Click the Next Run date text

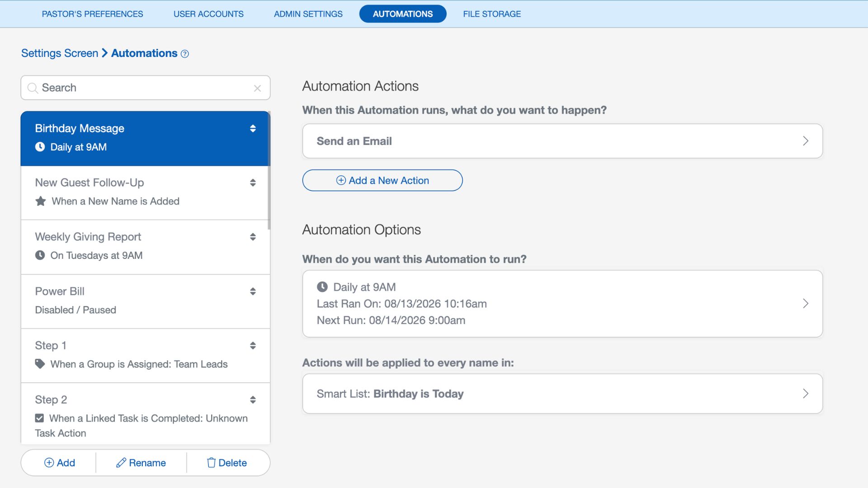click(391, 320)
